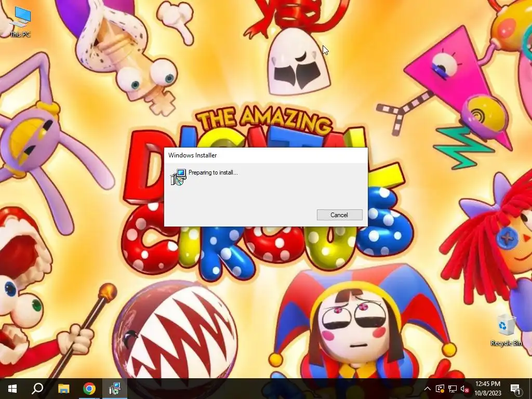Launch File Explorer from the taskbar
Image resolution: width=532 pixels, height=399 pixels.
click(x=63, y=389)
